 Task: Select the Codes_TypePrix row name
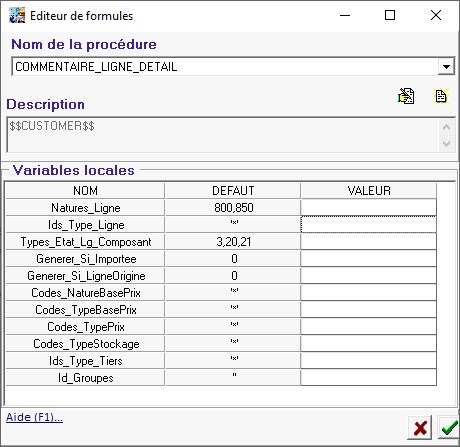click(x=85, y=327)
